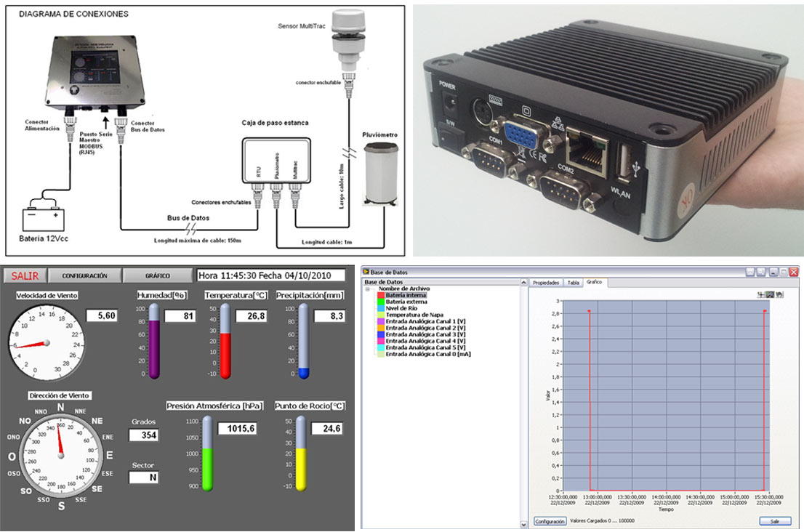This screenshot has width=804, height=532.
Task: Collapse the Nombre de Archivo tree node
Action: [x=369, y=289]
